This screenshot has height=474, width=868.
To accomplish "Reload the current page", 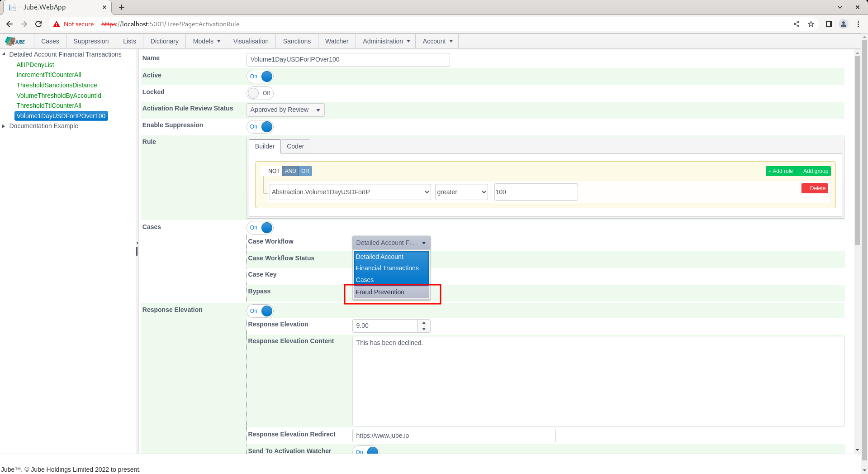I will click(38, 24).
